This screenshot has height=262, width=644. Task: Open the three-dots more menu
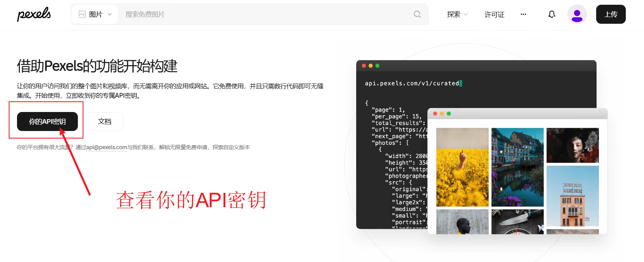pos(523,14)
